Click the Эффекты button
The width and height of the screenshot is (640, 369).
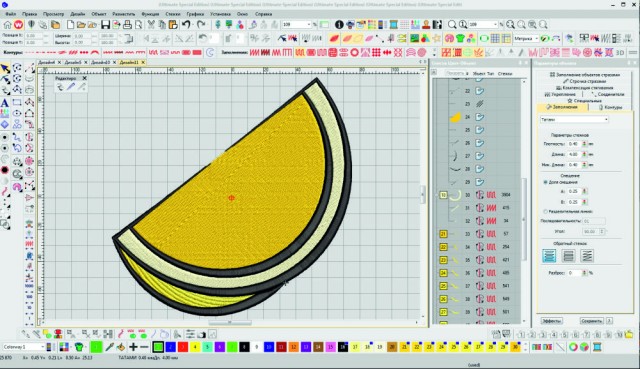[552, 321]
